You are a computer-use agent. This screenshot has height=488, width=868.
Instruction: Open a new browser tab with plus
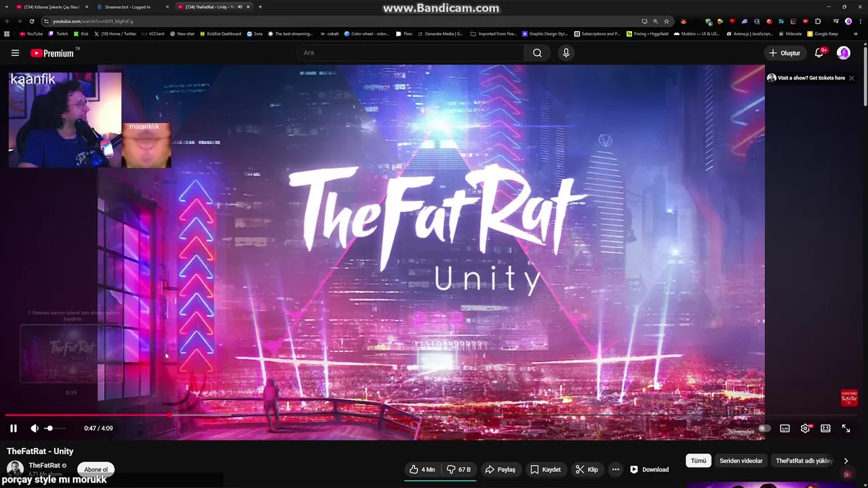[260, 7]
